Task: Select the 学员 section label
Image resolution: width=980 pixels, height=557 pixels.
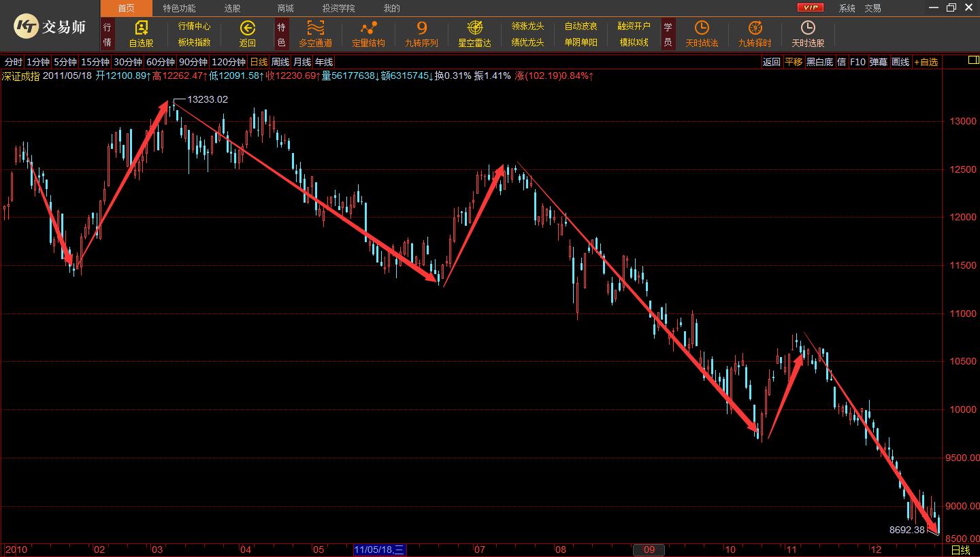Action: (668, 35)
